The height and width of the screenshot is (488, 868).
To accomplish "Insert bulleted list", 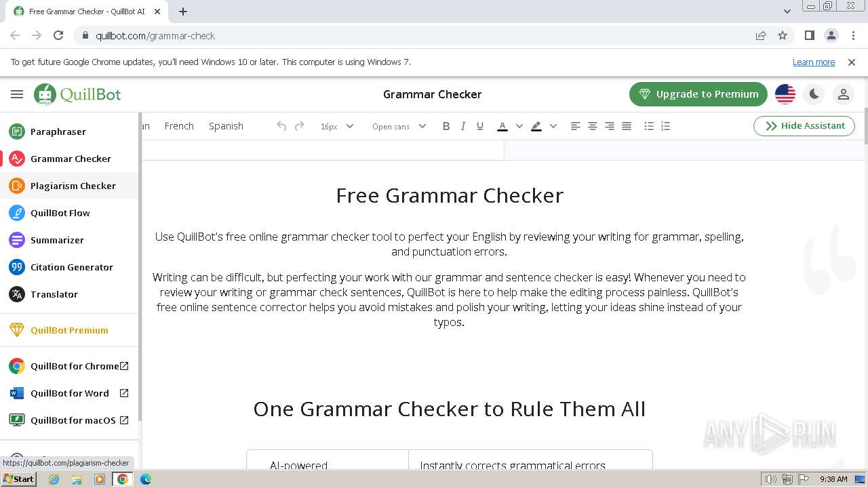I will click(649, 126).
